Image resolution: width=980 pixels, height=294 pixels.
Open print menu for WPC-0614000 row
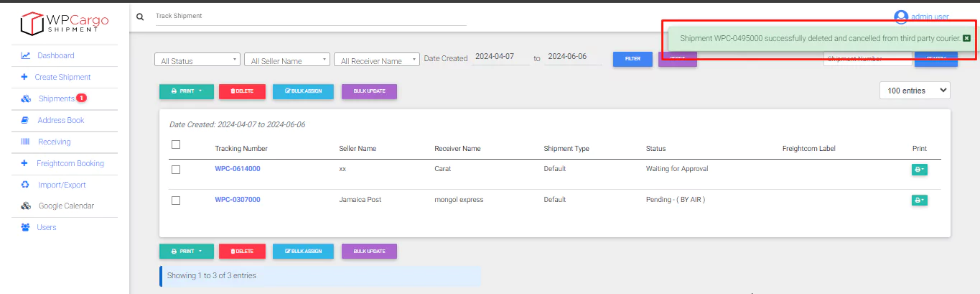pyautogui.click(x=919, y=170)
